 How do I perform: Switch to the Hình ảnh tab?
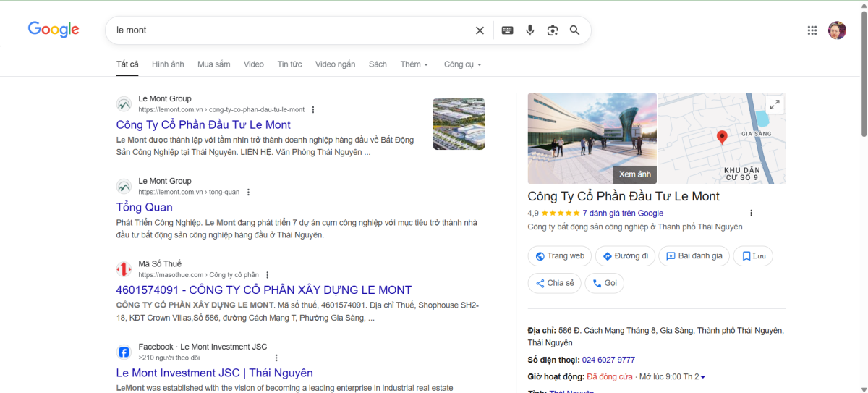point(168,64)
